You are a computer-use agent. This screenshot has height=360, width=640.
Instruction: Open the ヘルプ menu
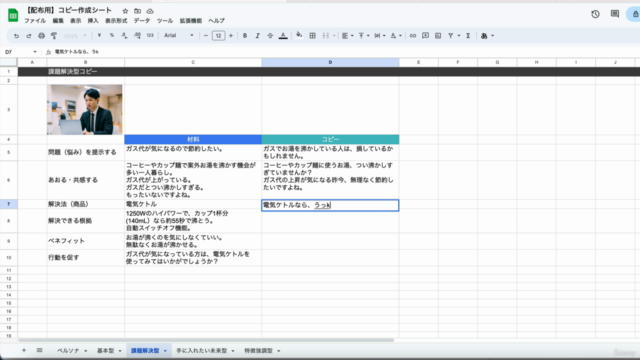point(216,21)
